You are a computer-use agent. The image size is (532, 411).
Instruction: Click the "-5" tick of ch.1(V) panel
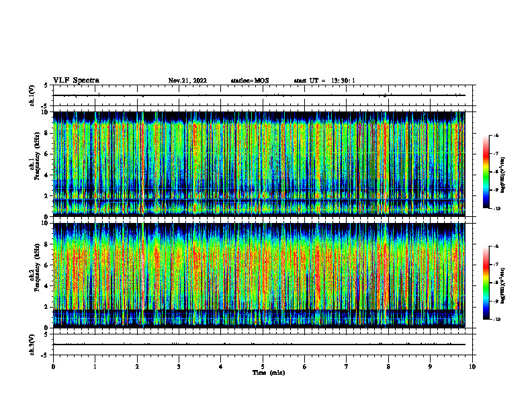pos(46,106)
